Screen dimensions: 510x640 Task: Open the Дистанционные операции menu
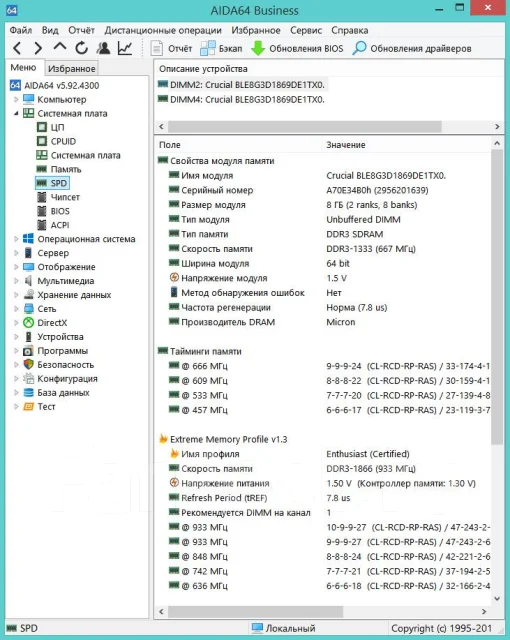163,30
